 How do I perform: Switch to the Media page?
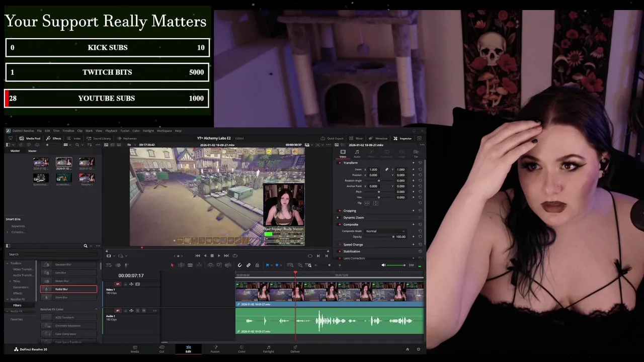[135, 348]
